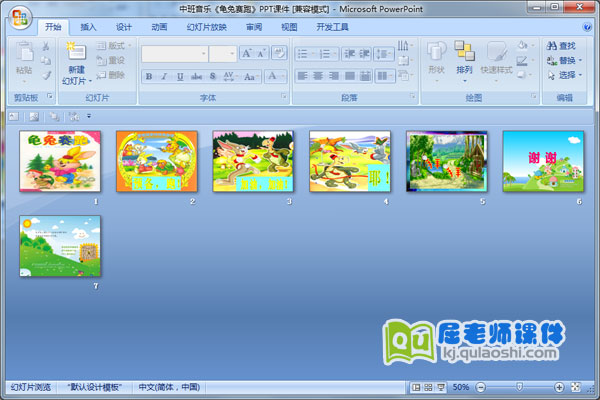
Task: Open the 开发工具 tab
Action: [332, 27]
